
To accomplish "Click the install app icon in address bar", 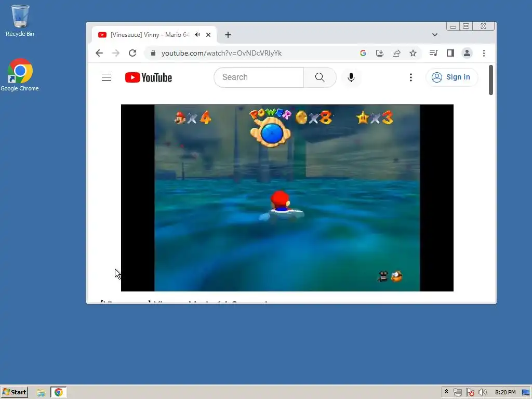I will click(x=380, y=53).
